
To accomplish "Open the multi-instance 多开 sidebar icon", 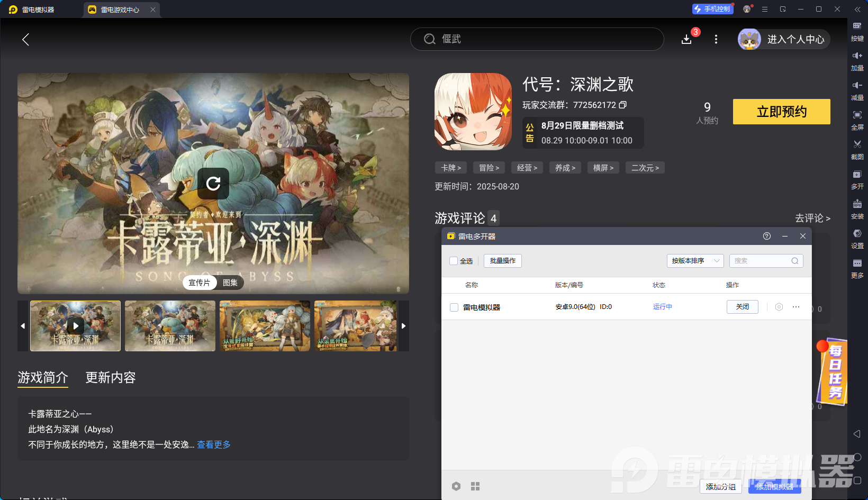I will [857, 174].
